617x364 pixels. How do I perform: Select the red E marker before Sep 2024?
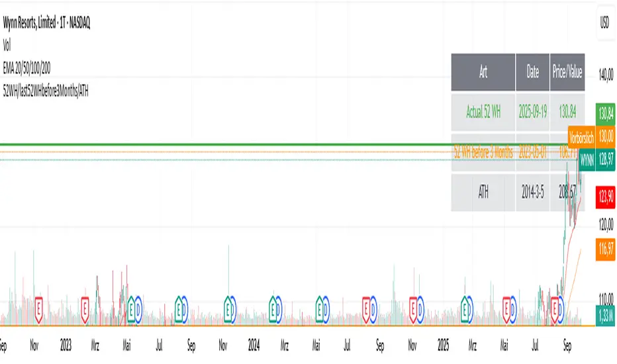(366, 310)
